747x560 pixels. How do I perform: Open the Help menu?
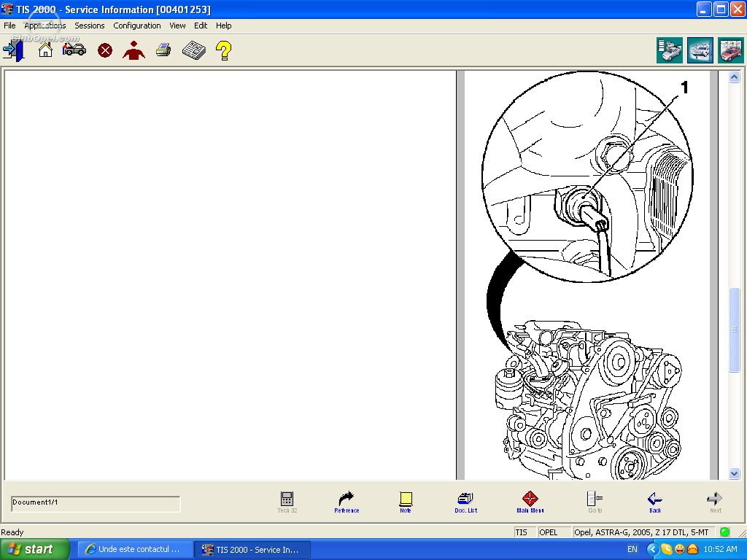click(x=223, y=26)
